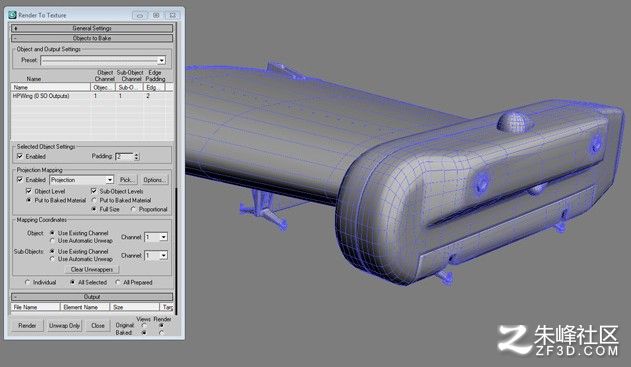Screen dimensions: 631x367
Task: Toggle the Sub-Object Levels checkbox
Action: pyautogui.click(x=94, y=191)
